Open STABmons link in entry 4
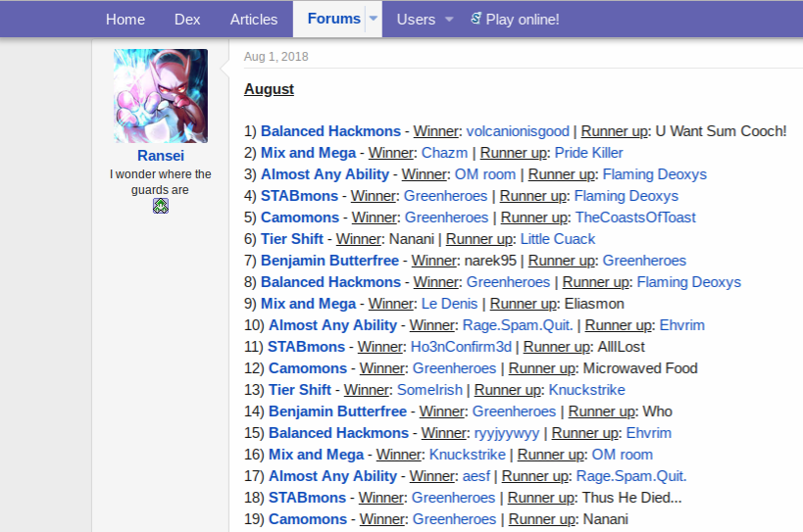803x532 pixels. click(300, 196)
